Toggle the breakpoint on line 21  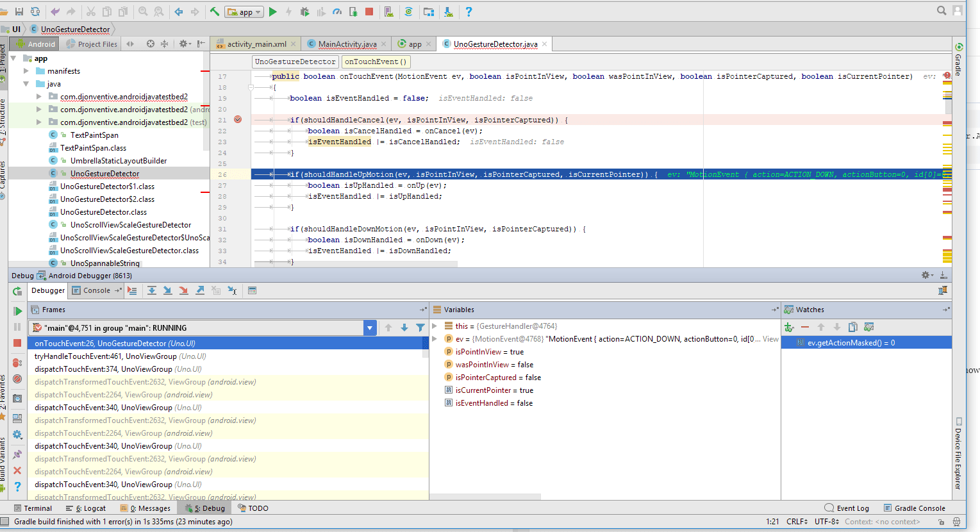pos(238,119)
